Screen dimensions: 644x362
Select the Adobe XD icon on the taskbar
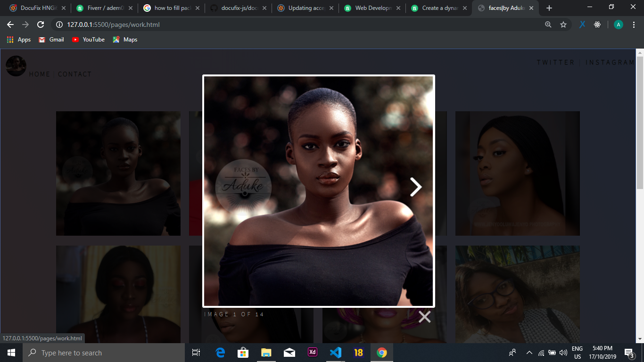pyautogui.click(x=313, y=353)
